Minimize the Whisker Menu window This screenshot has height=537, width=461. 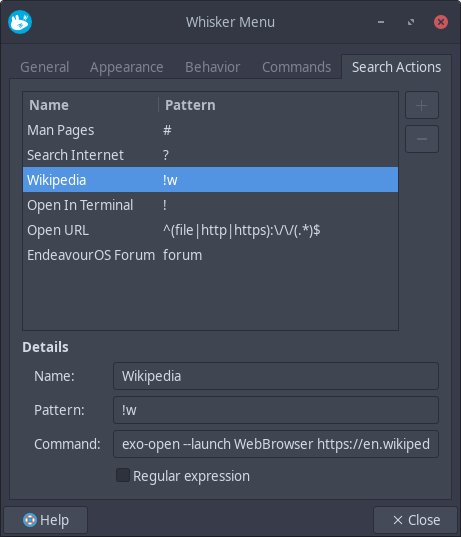coord(381,22)
